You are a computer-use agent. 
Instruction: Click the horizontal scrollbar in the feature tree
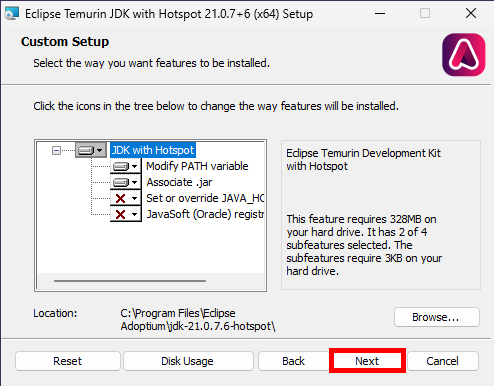[x=130, y=281]
